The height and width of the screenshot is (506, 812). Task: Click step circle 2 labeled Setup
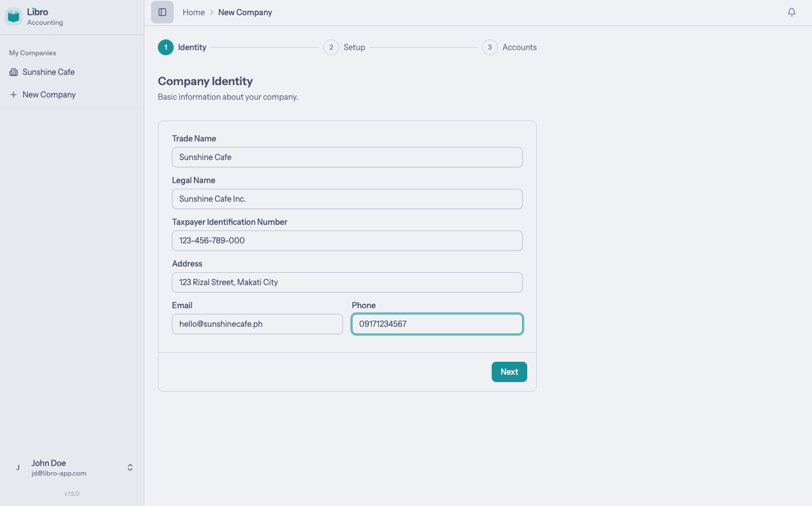[331, 47]
